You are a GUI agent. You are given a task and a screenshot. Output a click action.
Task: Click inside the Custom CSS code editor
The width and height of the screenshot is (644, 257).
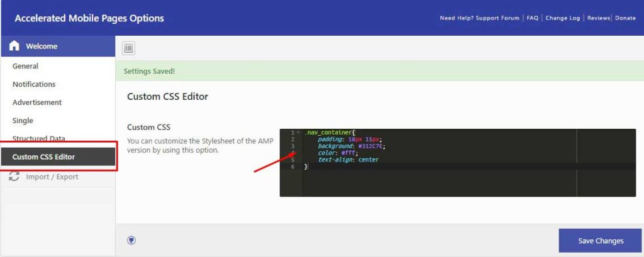click(x=458, y=163)
